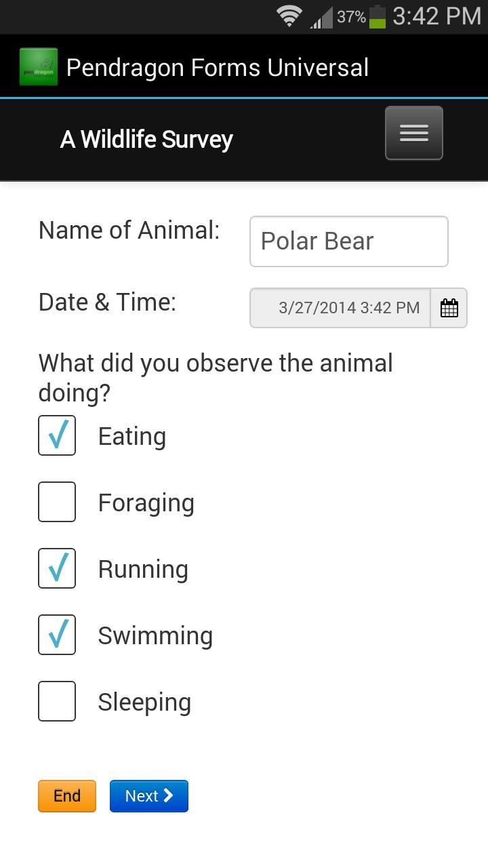Uncheck the Running checkbox

click(57, 568)
